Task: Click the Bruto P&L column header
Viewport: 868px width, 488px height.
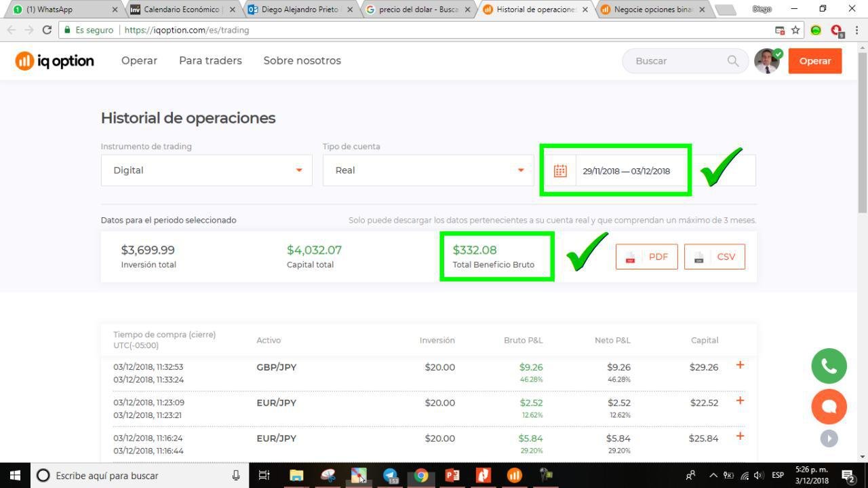Action: 524,340
